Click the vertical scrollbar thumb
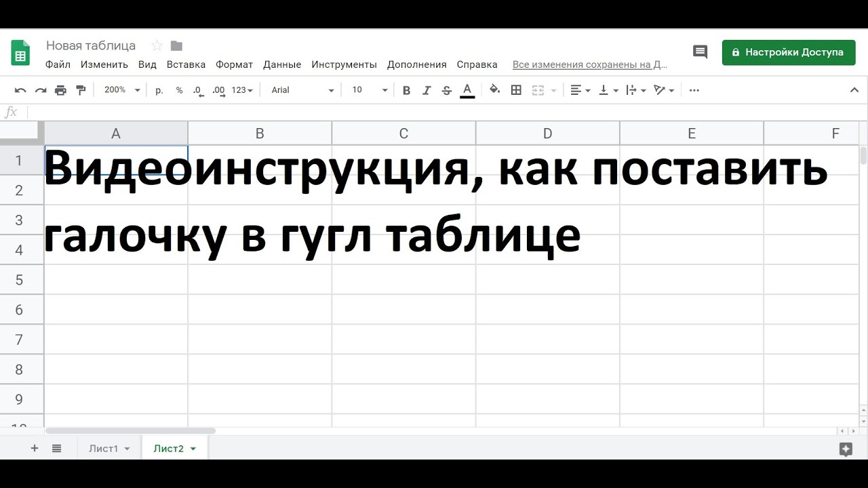Image resolution: width=868 pixels, height=488 pixels. [863, 155]
